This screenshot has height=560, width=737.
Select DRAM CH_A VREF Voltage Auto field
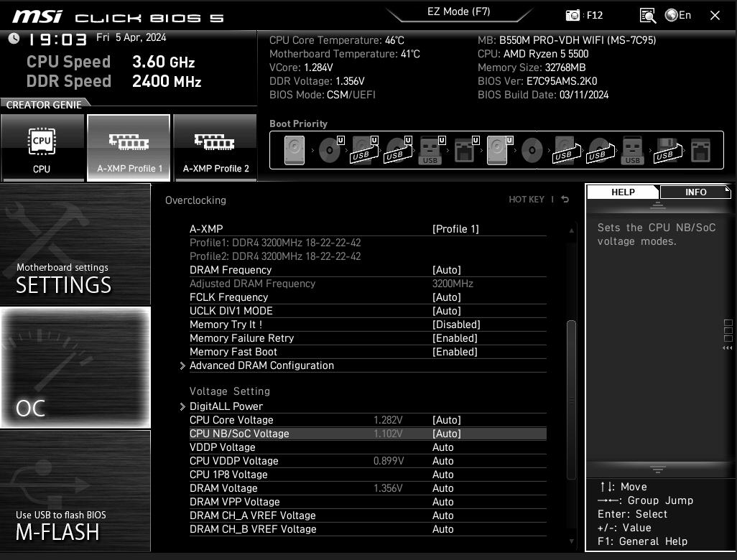[442, 515]
